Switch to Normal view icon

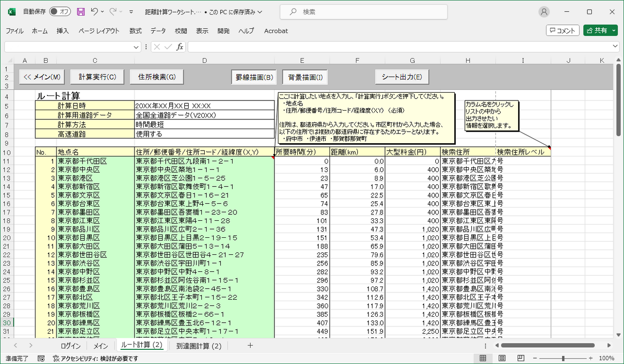pyautogui.click(x=483, y=358)
